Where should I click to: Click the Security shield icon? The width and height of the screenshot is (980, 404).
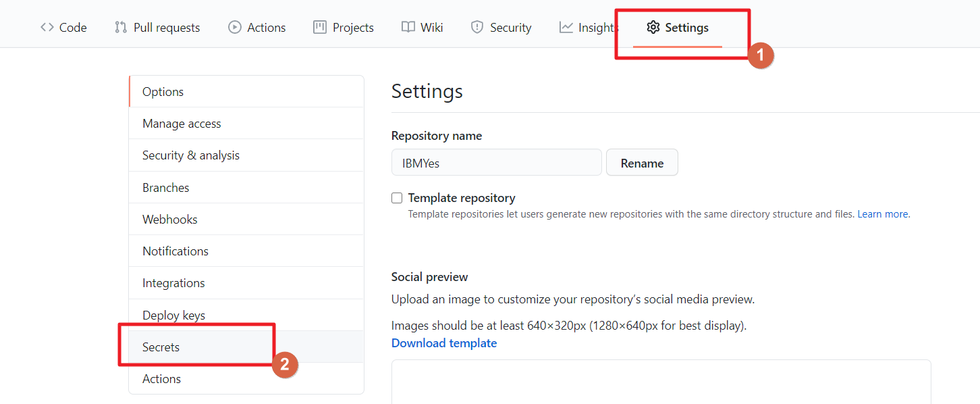(x=477, y=28)
